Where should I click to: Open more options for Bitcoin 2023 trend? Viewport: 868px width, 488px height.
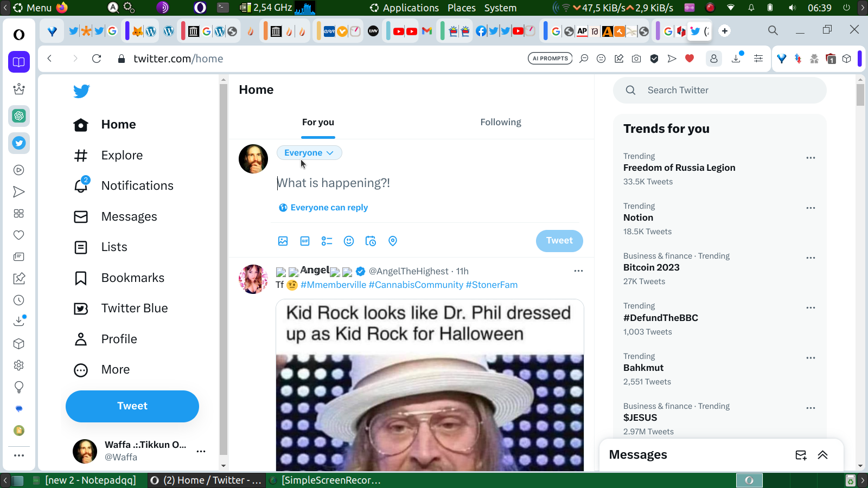pyautogui.click(x=810, y=258)
